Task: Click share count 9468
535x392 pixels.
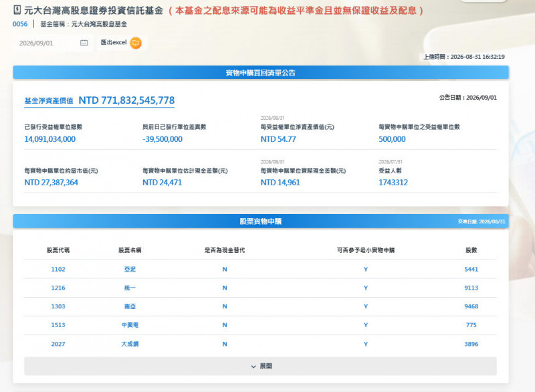Action: [471, 306]
